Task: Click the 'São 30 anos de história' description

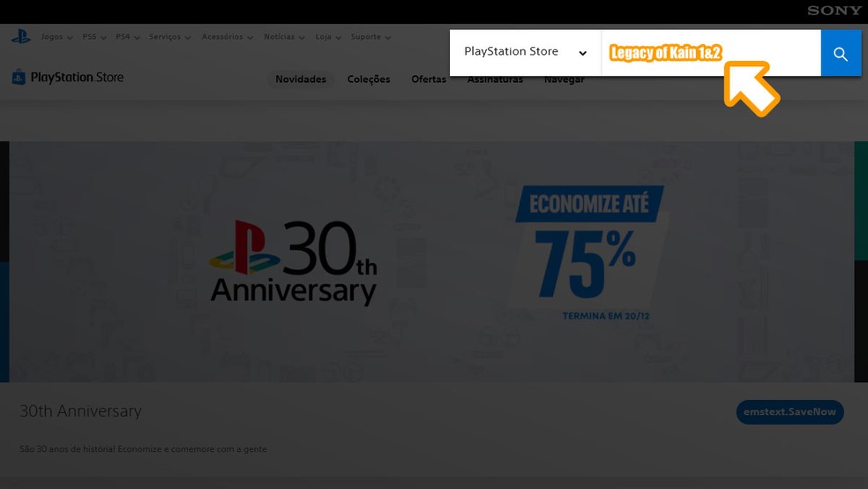Action: 143,449
